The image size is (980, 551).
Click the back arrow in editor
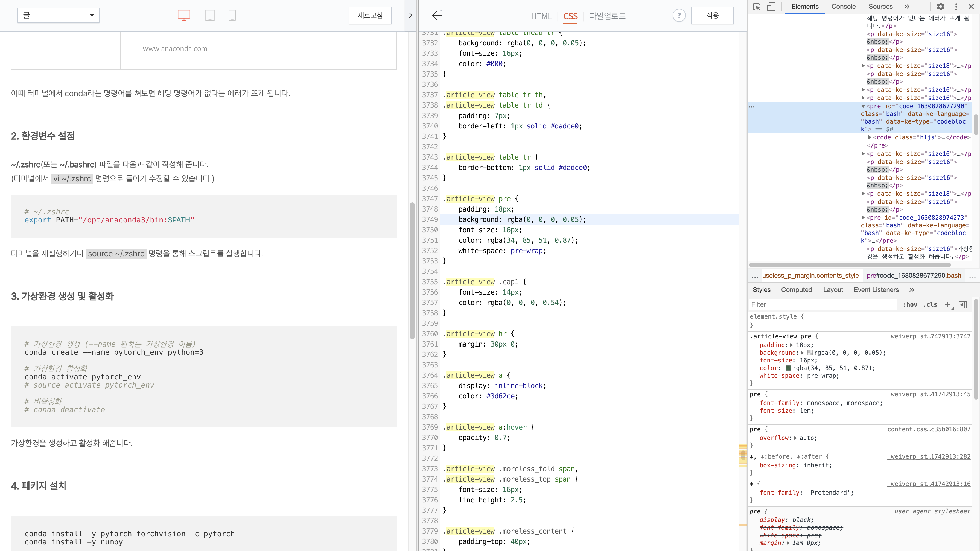pos(437,15)
